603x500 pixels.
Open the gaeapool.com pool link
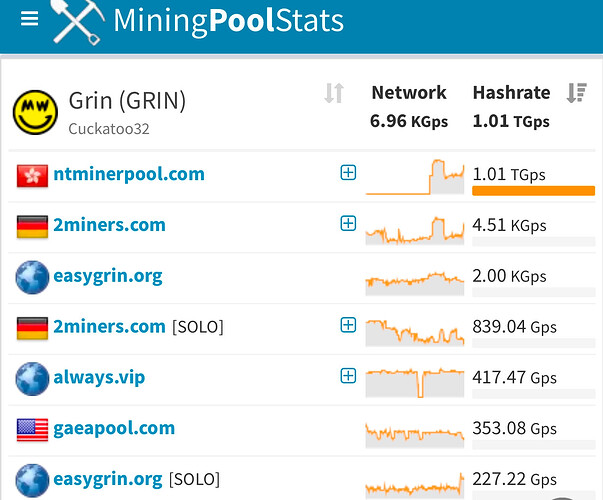point(114,429)
